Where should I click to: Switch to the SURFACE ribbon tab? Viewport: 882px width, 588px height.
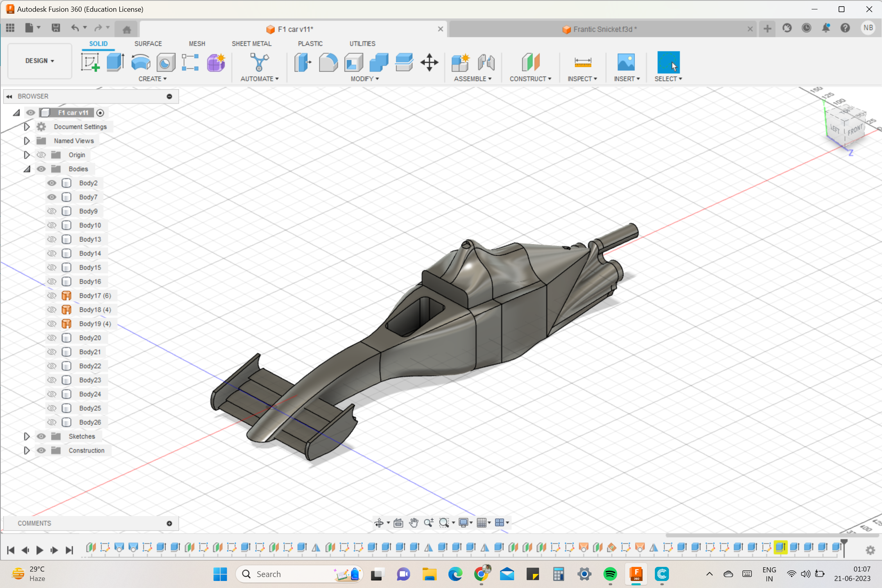(148, 43)
